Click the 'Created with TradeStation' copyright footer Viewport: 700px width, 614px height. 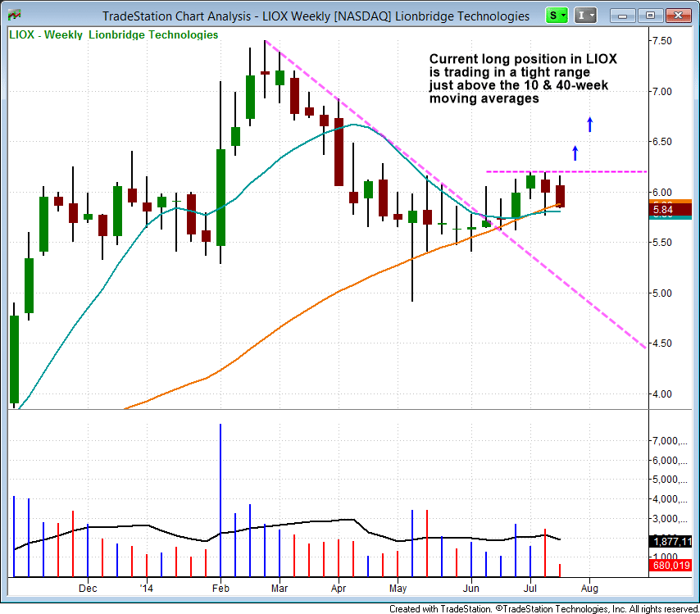tap(543, 608)
